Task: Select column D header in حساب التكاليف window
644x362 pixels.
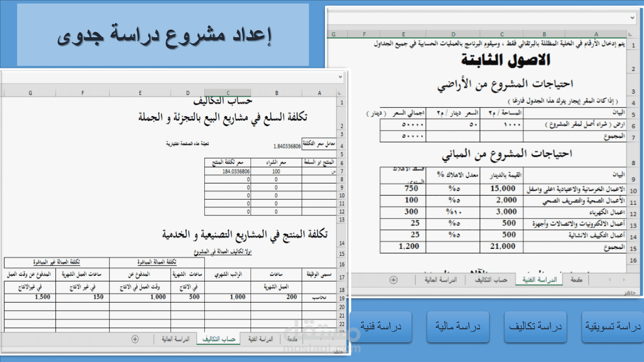Action: click(188, 93)
